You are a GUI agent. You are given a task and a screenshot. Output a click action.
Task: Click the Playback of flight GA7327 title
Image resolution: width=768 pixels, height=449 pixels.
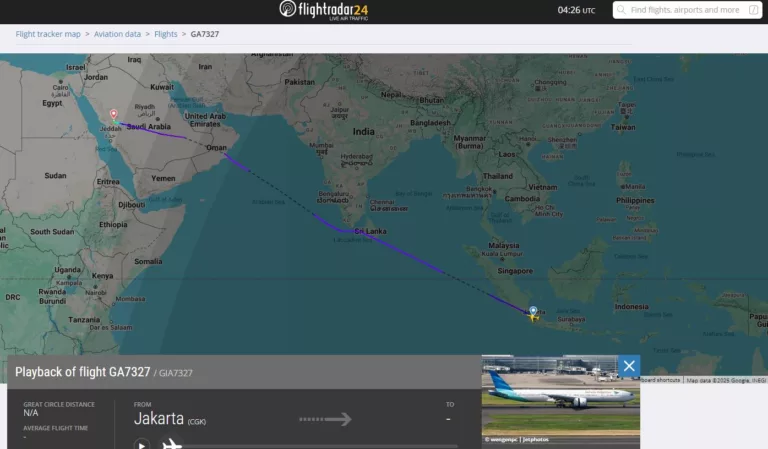82,372
